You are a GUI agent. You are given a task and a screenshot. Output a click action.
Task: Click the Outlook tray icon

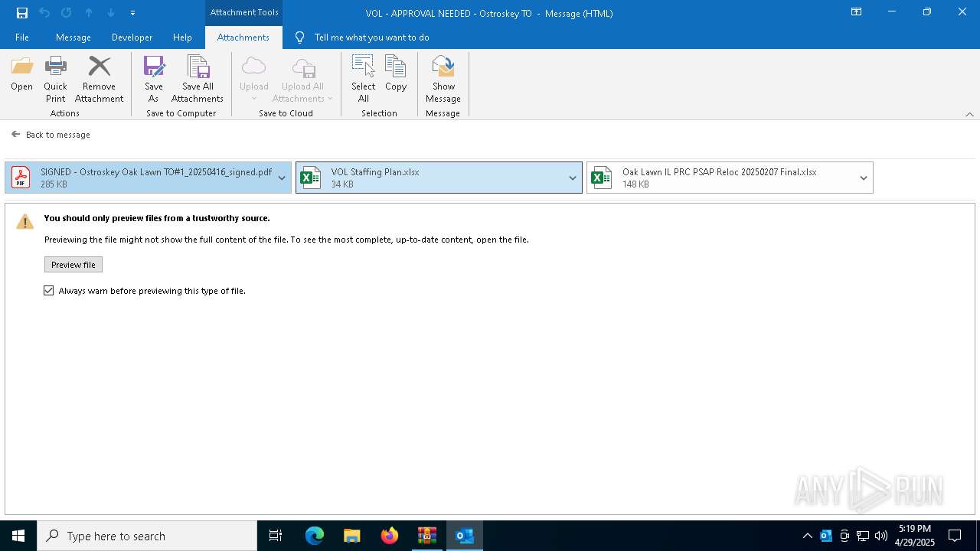pyautogui.click(x=826, y=536)
